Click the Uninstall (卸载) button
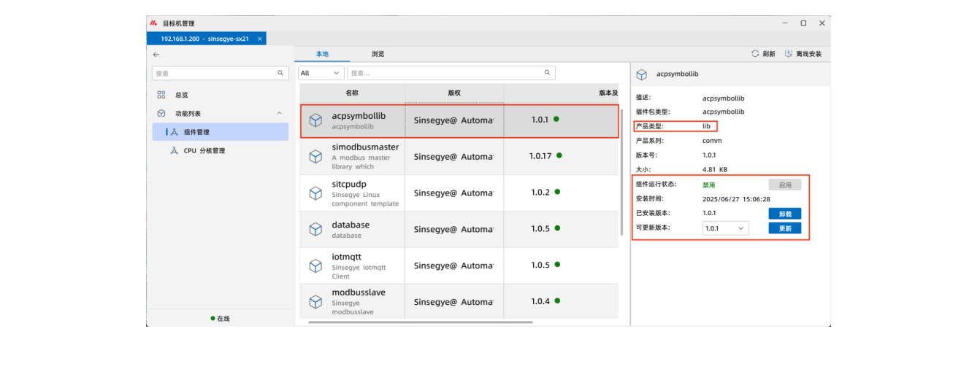The image size is (980, 372). [784, 214]
